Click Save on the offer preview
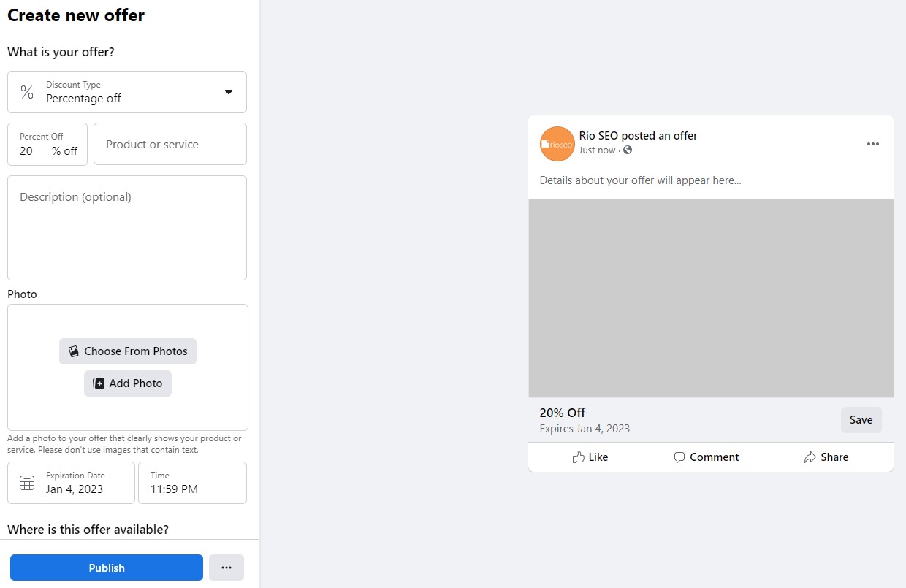This screenshot has width=906, height=588. click(x=861, y=419)
